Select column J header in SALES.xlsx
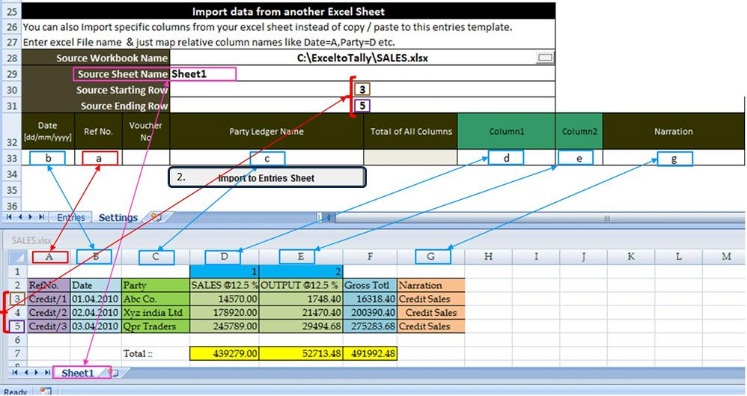The width and height of the screenshot is (747, 396). click(583, 257)
